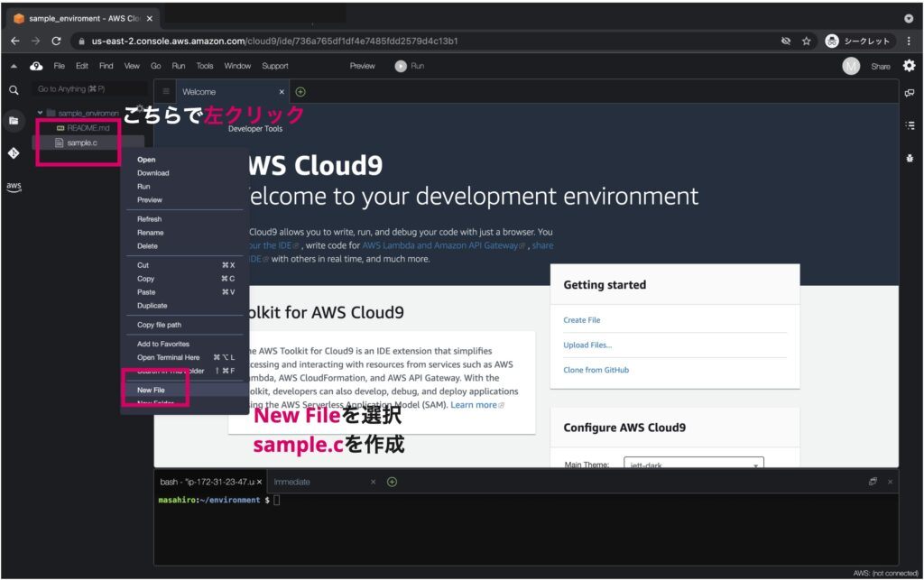Click the green plus in the terminal pane

point(392,482)
